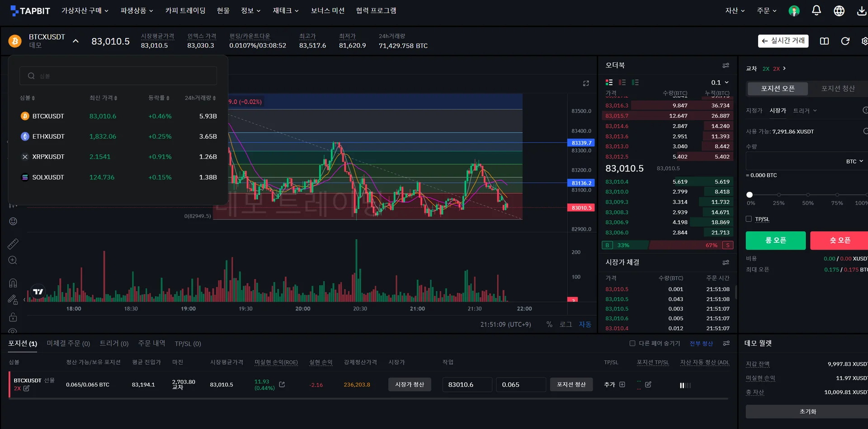Show buy-only order book view
Screen dimensions: 868x429
click(635, 82)
